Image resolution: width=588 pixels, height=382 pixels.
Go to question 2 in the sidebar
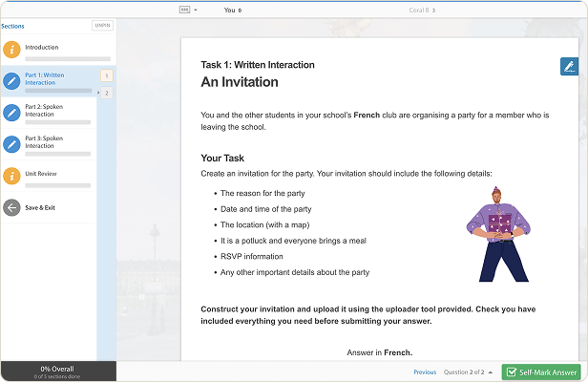pos(106,93)
